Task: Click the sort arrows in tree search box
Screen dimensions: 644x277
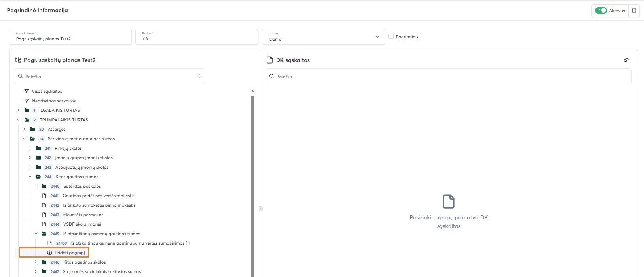Action: pyautogui.click(x=199, y=76)
